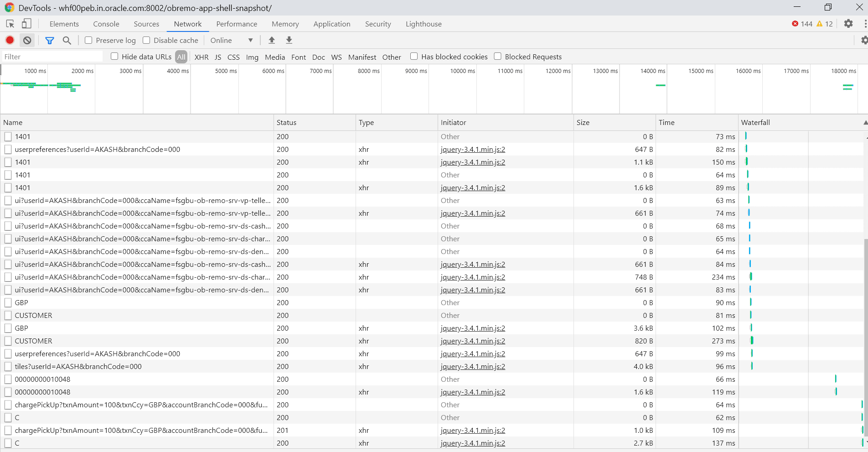
Task: Filter requests by XHR type
Action: (x=201, y=57)
